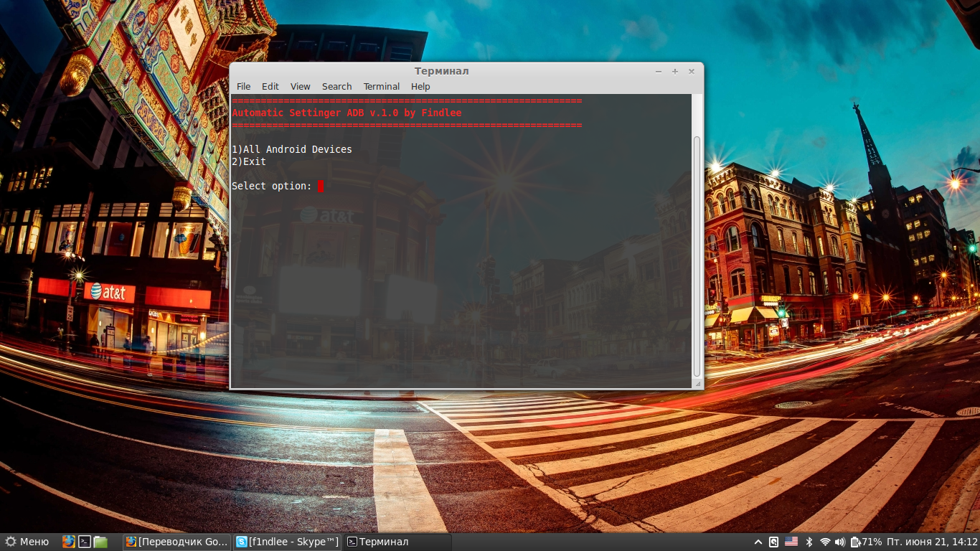This screenshot has height=551, width=980.
Task: Switch to the Переводчик Google window
Action: 176,542
